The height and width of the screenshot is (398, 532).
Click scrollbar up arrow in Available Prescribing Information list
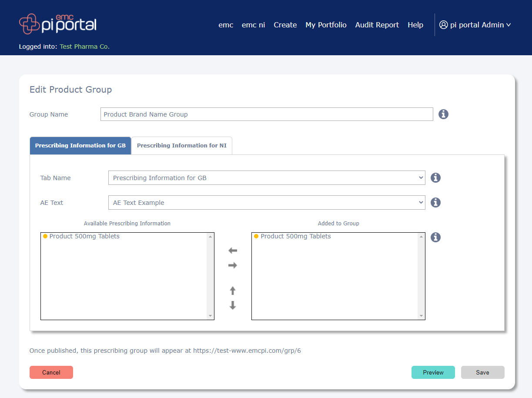(x=211, y=237)
